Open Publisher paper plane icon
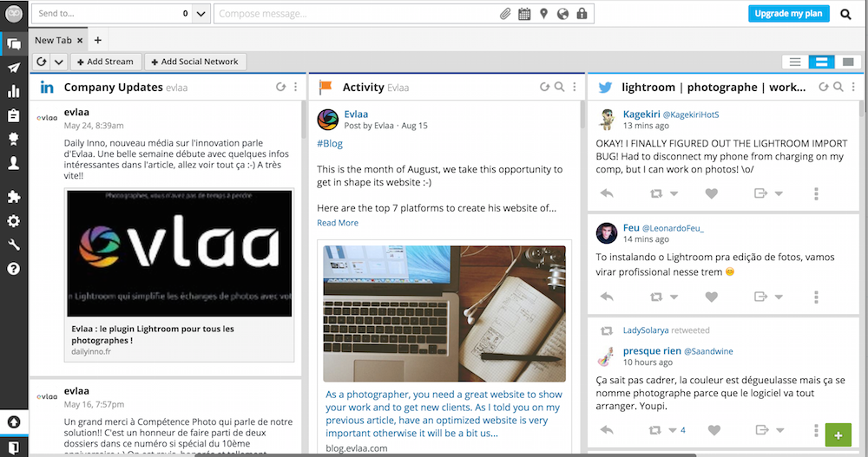868x457 pixels. click(x=14, y=68)
